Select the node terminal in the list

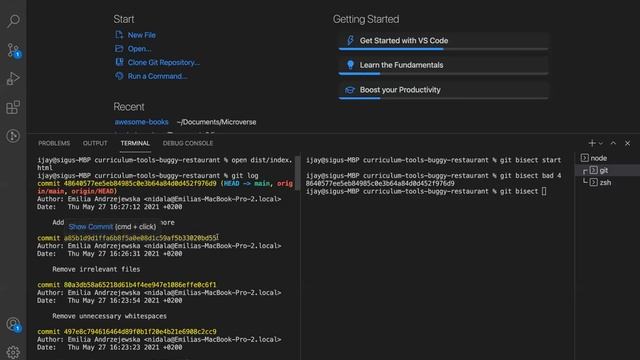click(x=607, y=158)
